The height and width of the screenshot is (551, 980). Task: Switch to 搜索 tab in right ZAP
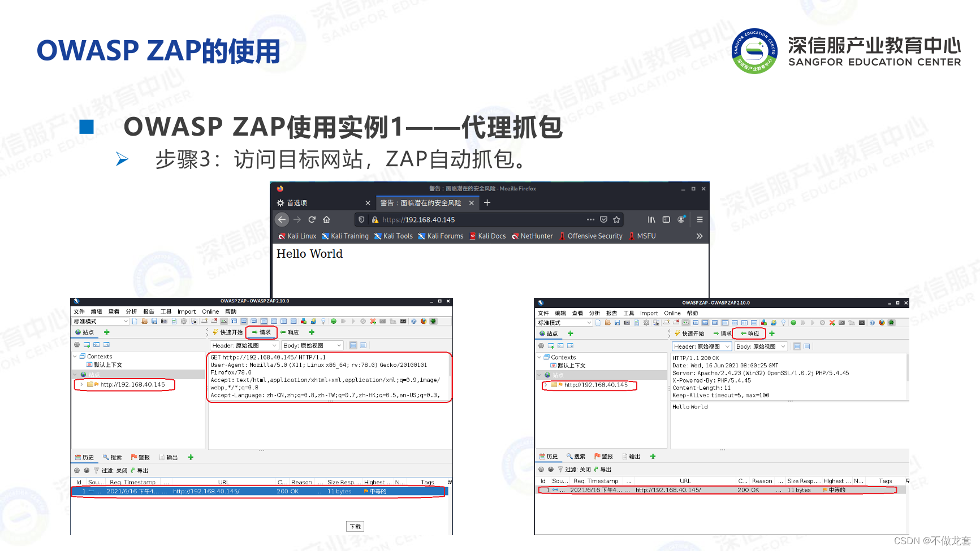[576, 456]
